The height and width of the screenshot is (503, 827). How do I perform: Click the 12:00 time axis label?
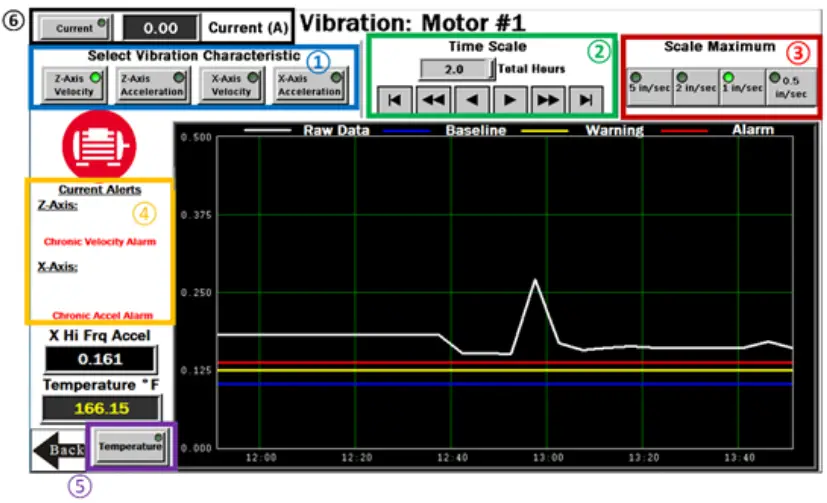261,458
